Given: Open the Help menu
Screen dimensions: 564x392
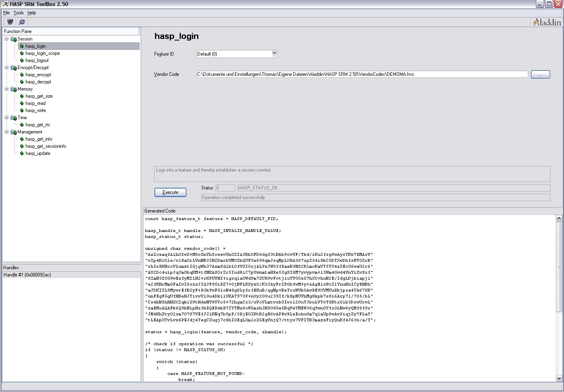Looking at the screenshot, I should click(32, 13).
